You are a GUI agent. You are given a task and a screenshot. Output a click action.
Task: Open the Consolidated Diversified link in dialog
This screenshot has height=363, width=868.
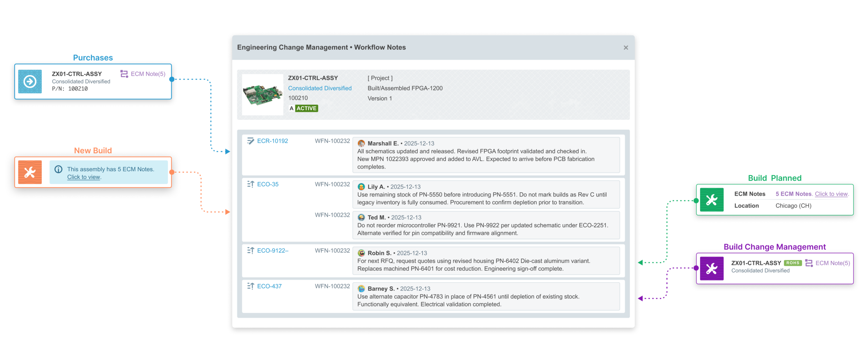pos(319,88)
